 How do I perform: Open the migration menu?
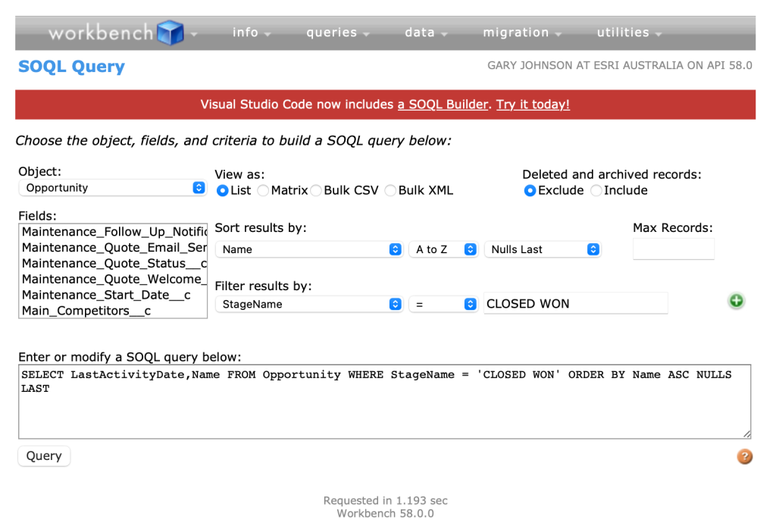(521, 33)
